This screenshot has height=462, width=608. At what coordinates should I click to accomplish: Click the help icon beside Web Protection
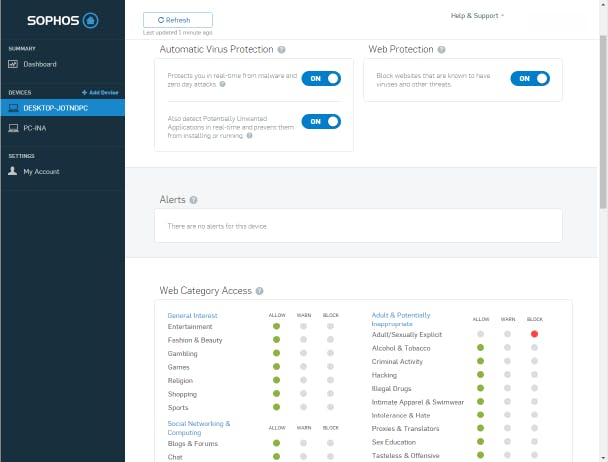pos(441,50)
